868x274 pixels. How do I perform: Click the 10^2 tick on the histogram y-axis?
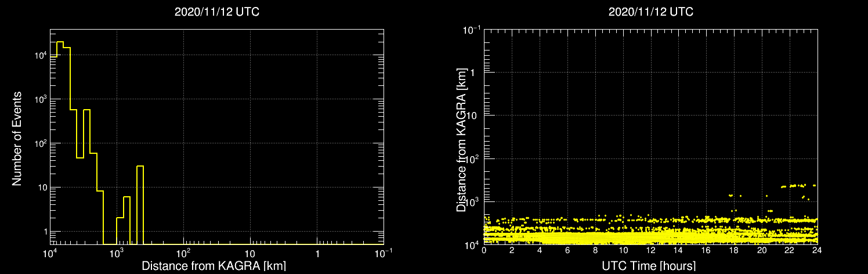pos(39,143)
